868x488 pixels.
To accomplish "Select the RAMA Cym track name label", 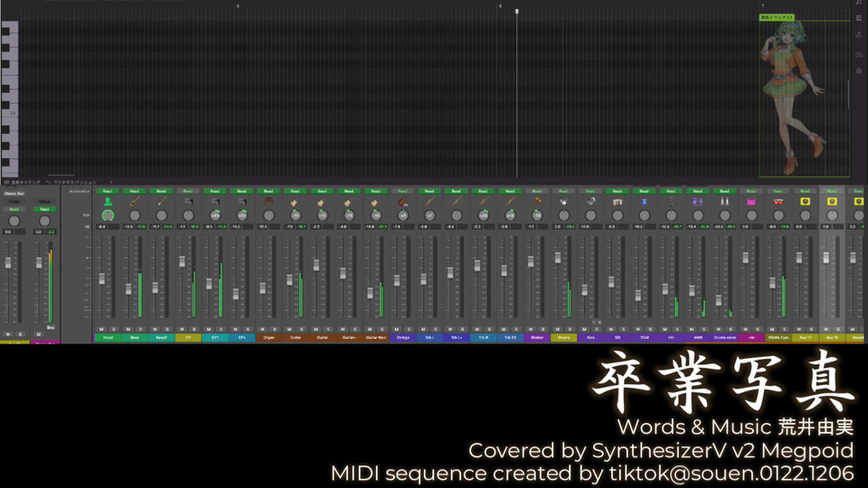I will pos(778,337).
